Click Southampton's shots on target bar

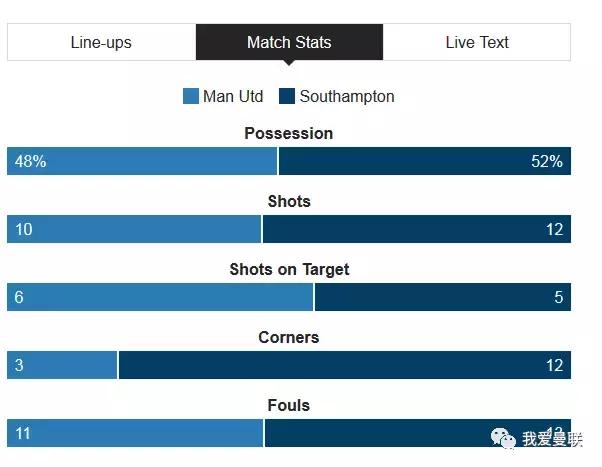(442, 297)
